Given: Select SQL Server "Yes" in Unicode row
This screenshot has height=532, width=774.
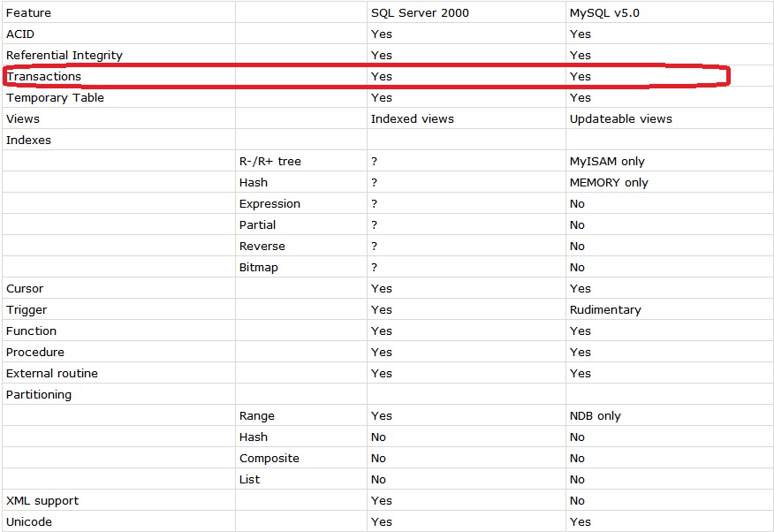Looking at the screenshot, I should [x=382, y=522].
